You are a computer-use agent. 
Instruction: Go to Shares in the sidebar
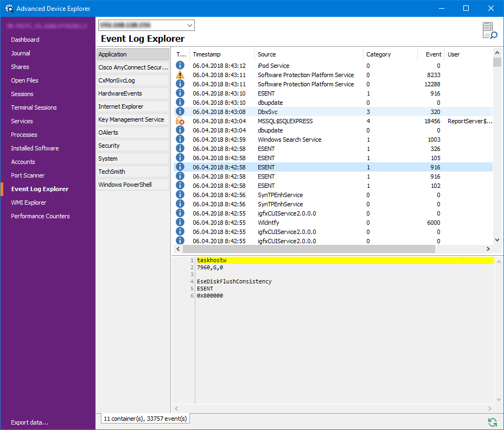tap(20, 67)
